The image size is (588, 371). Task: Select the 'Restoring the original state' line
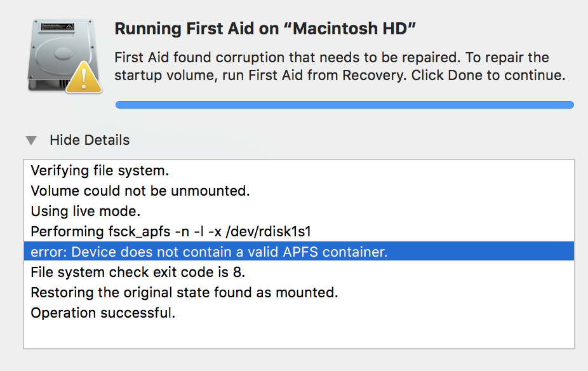click(x=299, y=292)
